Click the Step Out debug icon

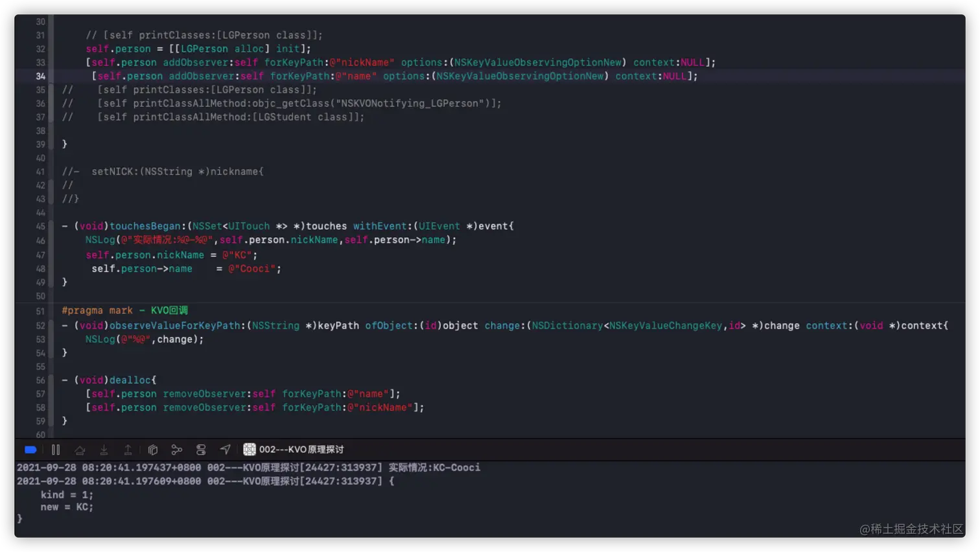tap(128, 450)
